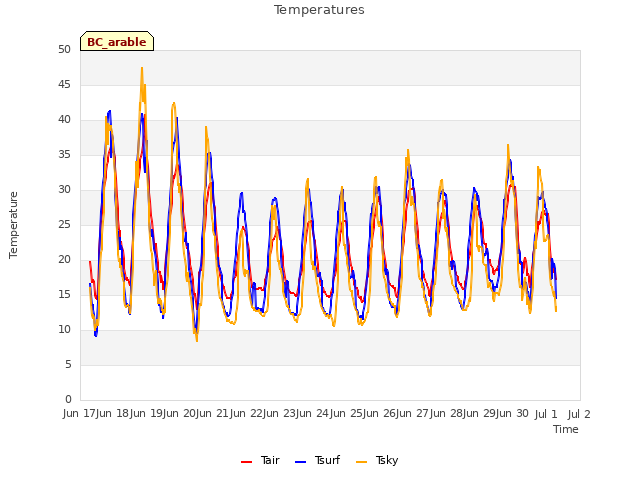Click the 50 y-axis tick label

pyautogui.click(x=64, y=49)
